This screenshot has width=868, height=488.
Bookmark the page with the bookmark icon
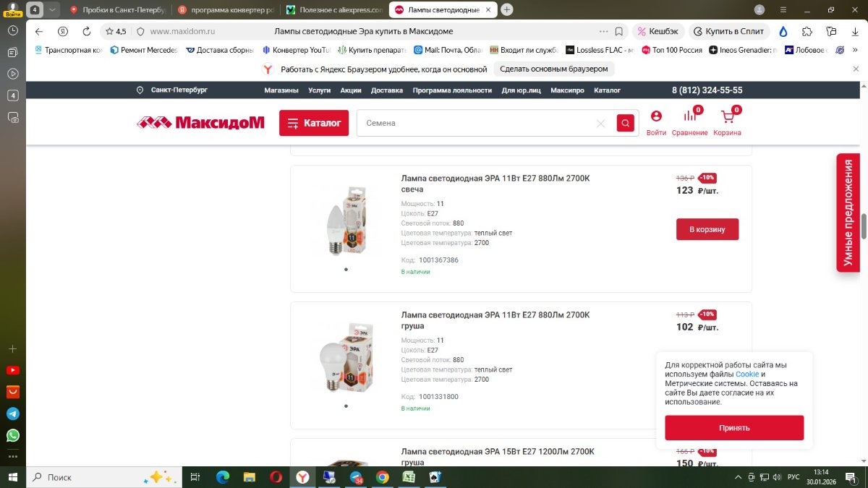pos(619,31)
